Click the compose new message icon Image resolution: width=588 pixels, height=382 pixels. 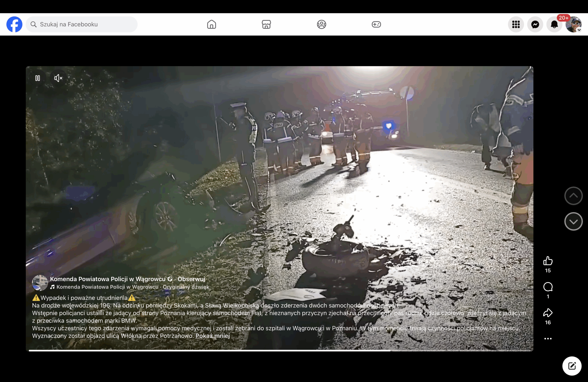point(572,366)
